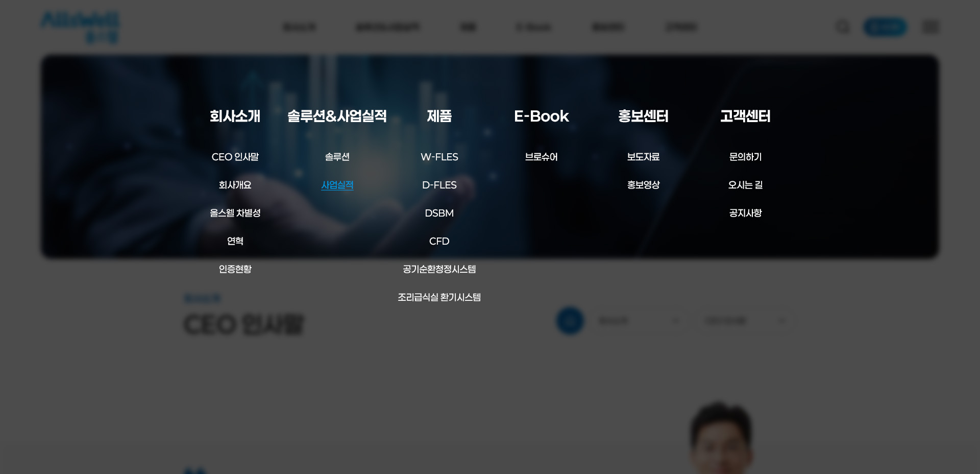View 보도자료 press releases
This screenshot has height=474, width=980.
pos(643,157)
